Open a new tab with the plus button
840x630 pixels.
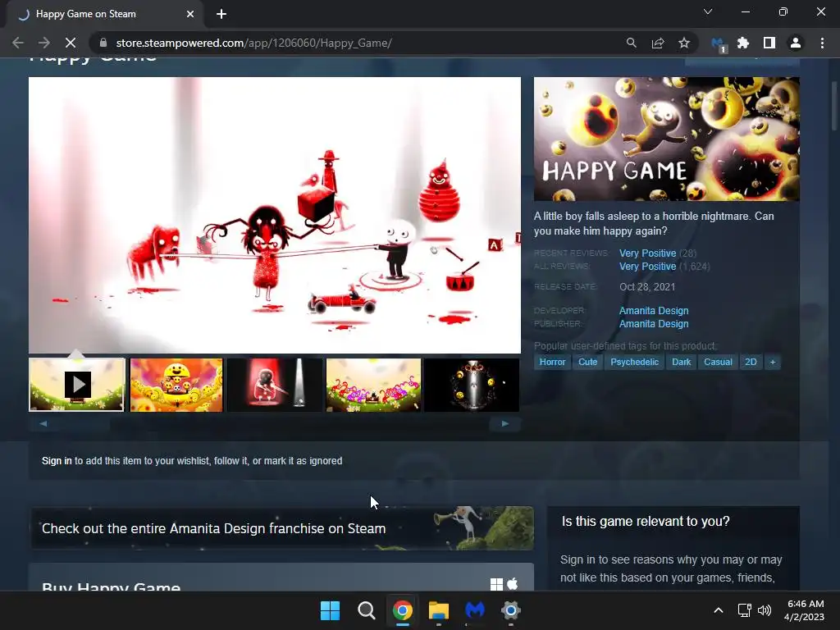coord(221,14)
